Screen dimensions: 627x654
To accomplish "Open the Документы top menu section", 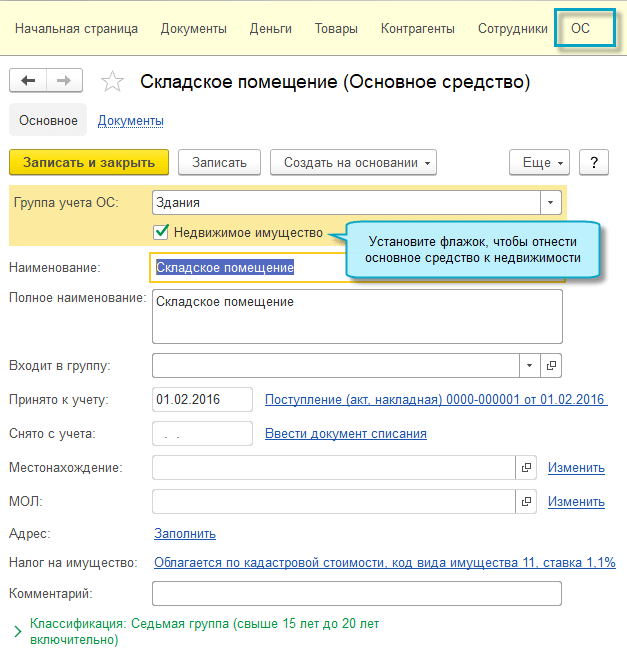I will 194,28.
